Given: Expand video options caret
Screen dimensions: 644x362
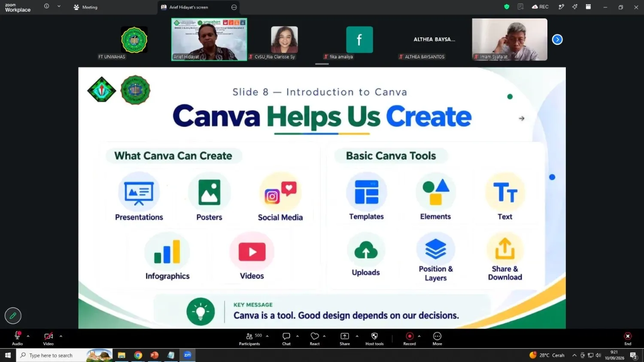Looking at the screenshot, I should 61,336.
